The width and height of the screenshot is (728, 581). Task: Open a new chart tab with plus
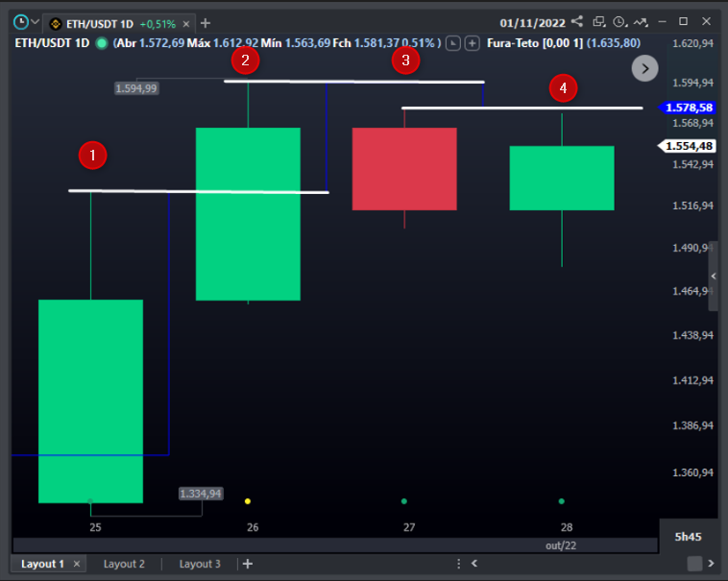point(206,22)
